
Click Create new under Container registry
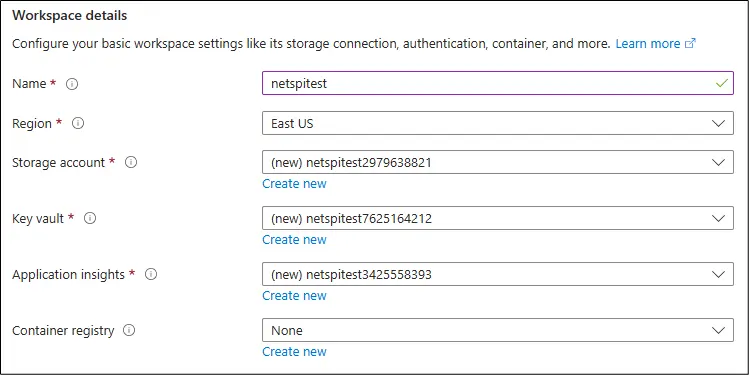294,351
